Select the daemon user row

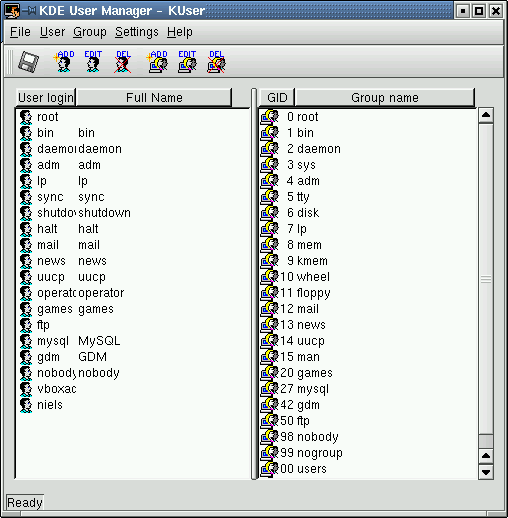point(133,149)
